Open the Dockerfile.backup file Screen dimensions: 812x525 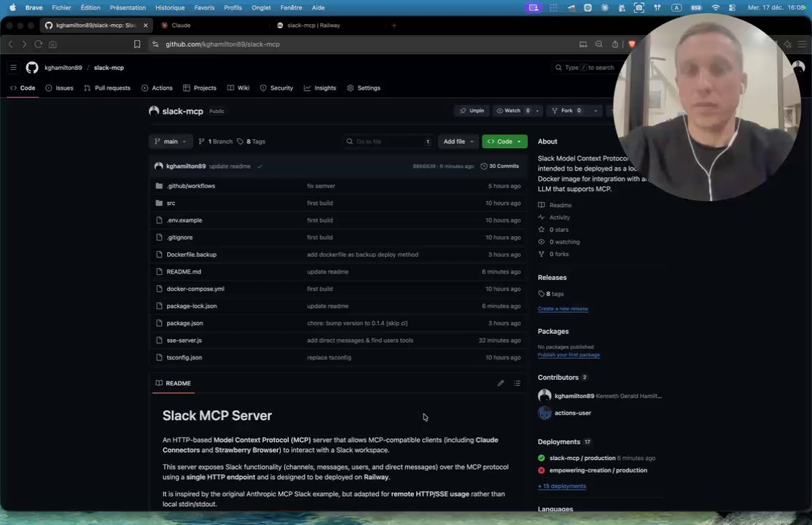192,254
